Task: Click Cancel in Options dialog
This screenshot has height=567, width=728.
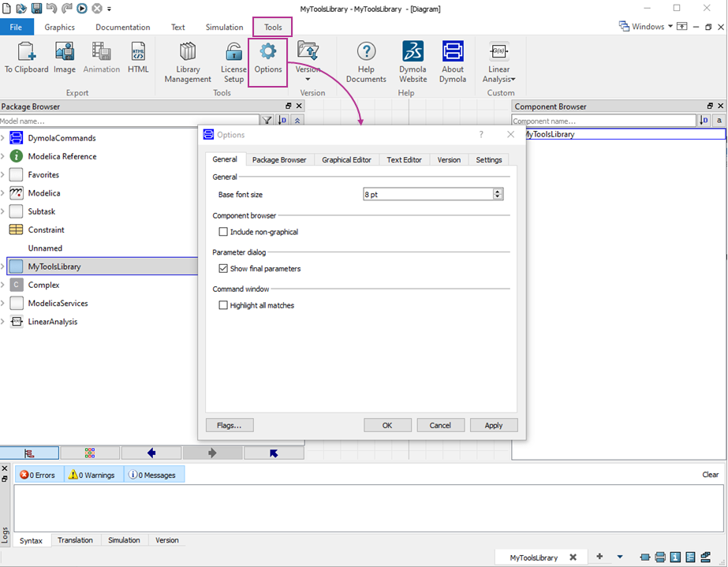Action: pyautogui.click(x=440, y=425)
